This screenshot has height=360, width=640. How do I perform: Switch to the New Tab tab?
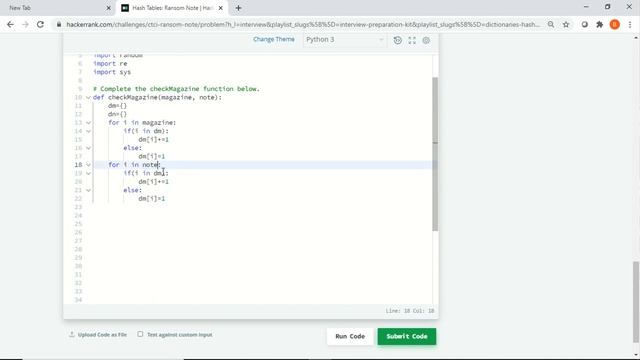[57, 8]
